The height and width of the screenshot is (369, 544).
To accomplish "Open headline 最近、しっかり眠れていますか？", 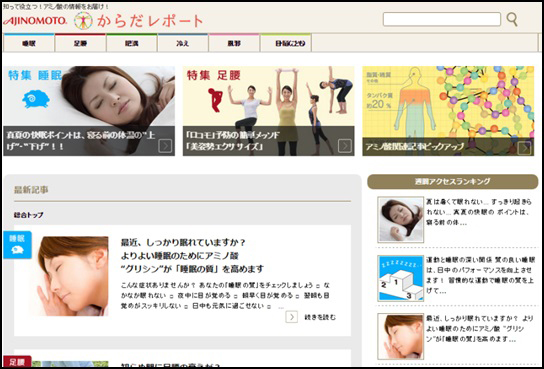I will [x=183, y=242].
